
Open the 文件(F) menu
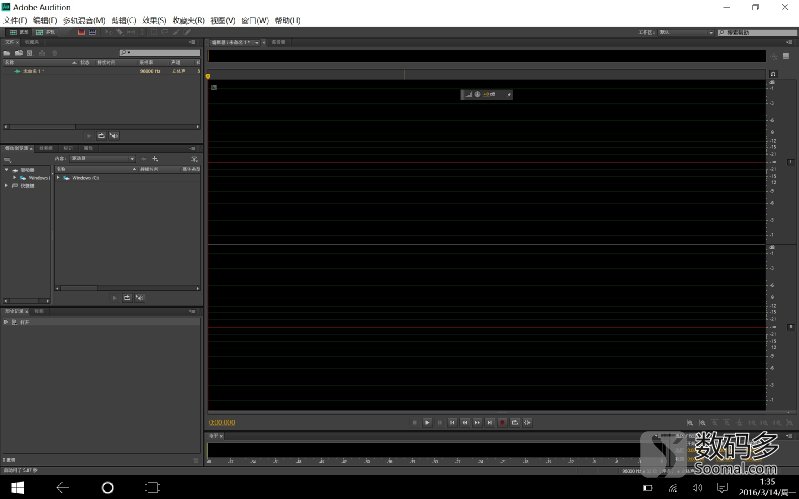point(15,20)
